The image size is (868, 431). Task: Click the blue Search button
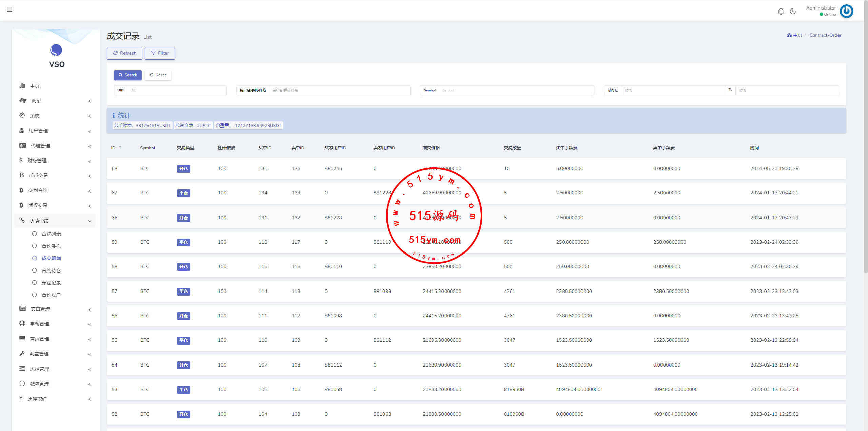point(127,75)
